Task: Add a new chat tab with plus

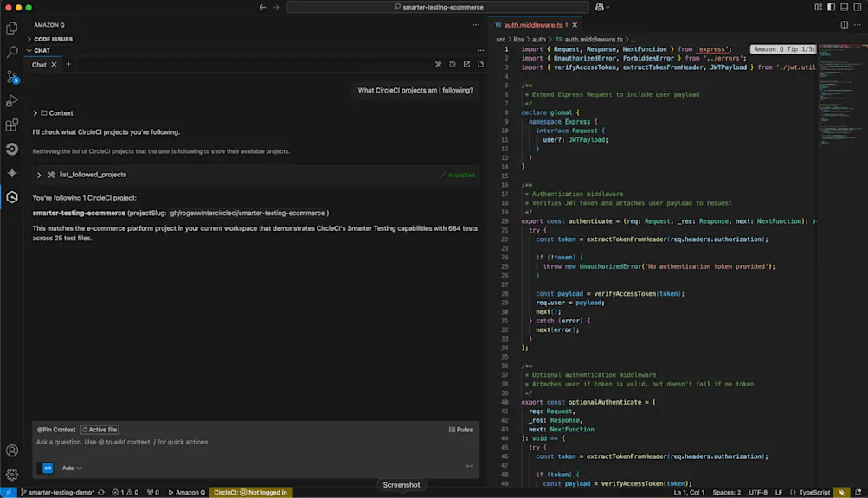Action: (68, 65)
